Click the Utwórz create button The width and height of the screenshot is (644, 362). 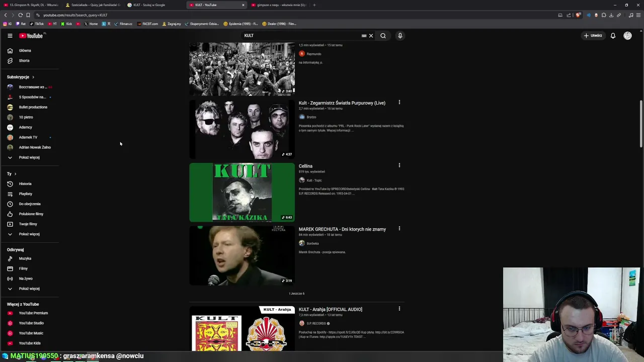pos(593,36)
